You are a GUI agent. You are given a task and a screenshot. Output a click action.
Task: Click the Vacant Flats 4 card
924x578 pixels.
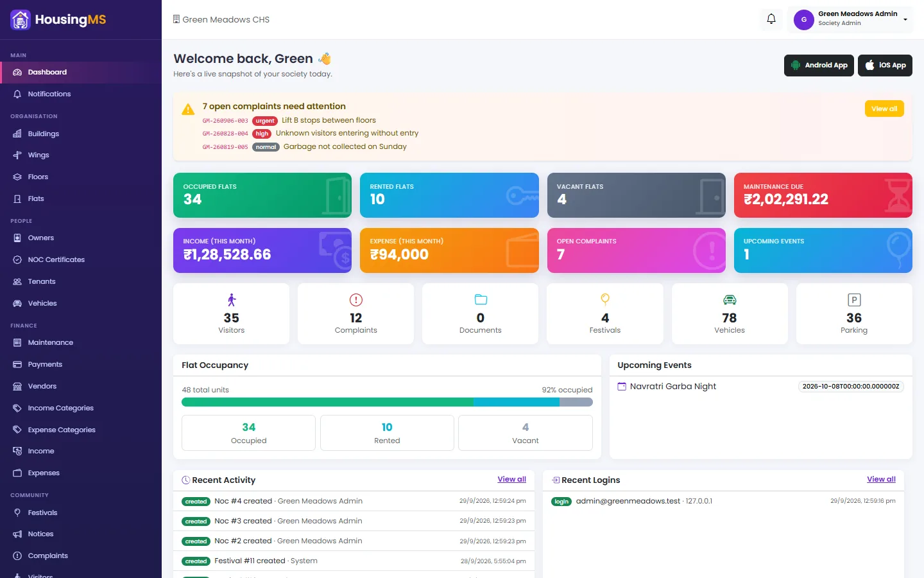tap(636, 195)
